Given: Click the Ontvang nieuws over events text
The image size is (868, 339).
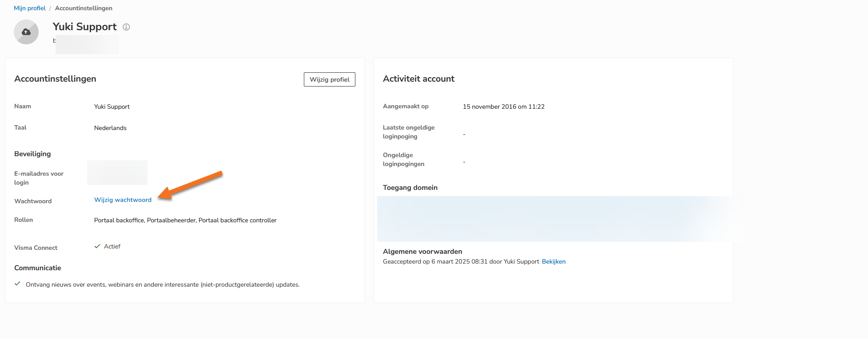Looking at the screenshot, I should [163, 284].
